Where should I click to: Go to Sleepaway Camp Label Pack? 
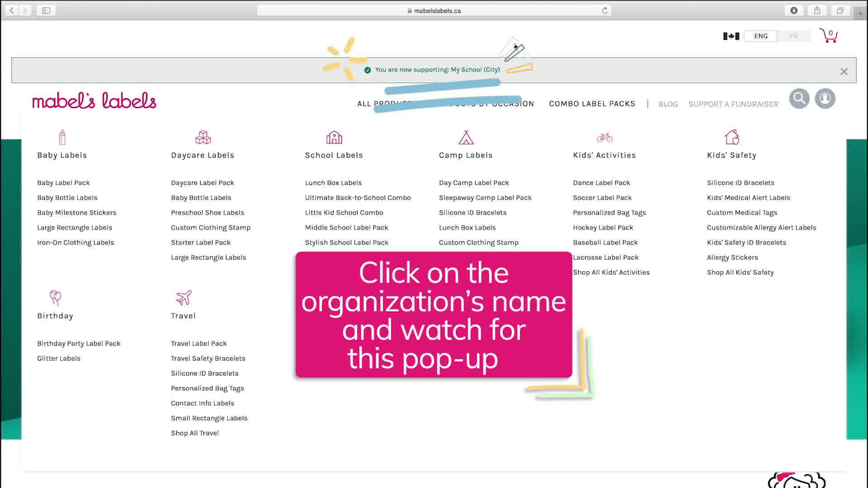point(485,198)
